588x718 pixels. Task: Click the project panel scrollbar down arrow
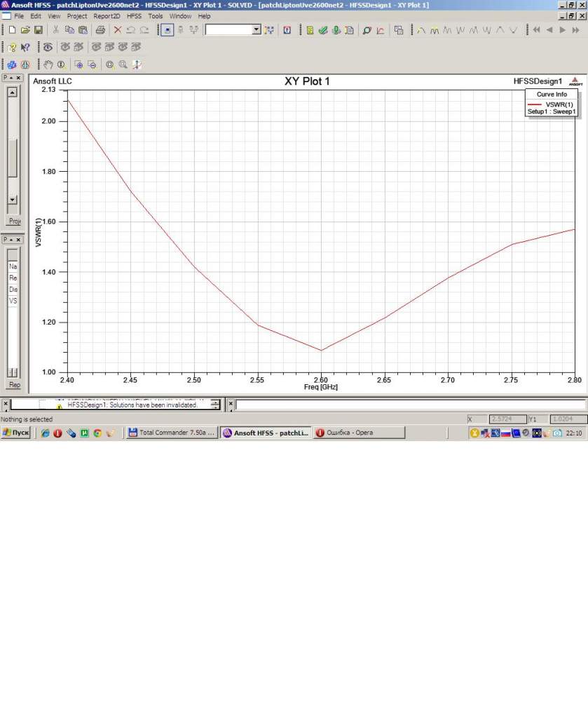[12, 200]
